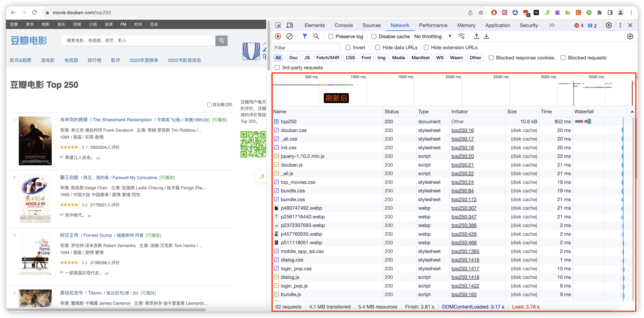Sort by the Waterfall column arrow

(x=632, y=111)
